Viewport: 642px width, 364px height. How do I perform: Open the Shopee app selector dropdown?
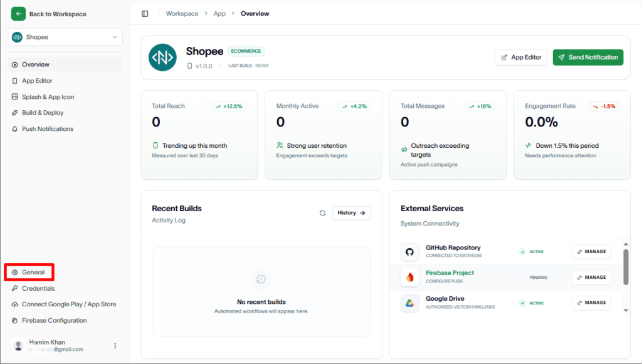coord(65,37)
